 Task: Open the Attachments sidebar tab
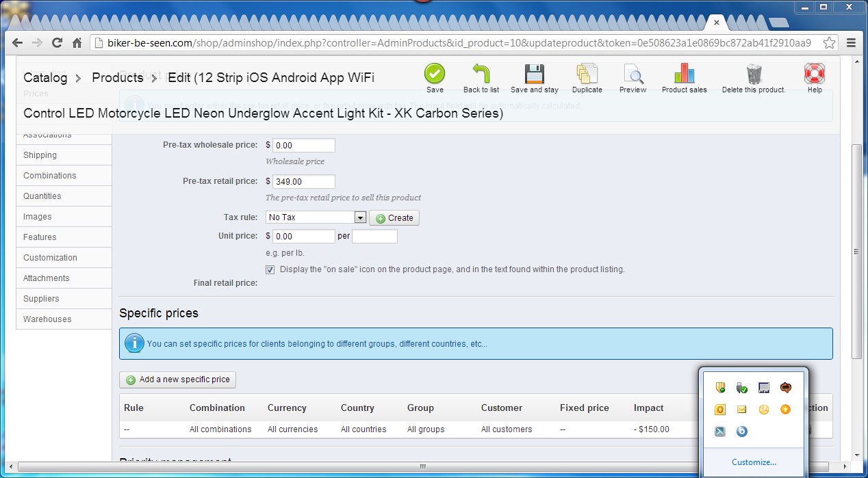point(64,278)
